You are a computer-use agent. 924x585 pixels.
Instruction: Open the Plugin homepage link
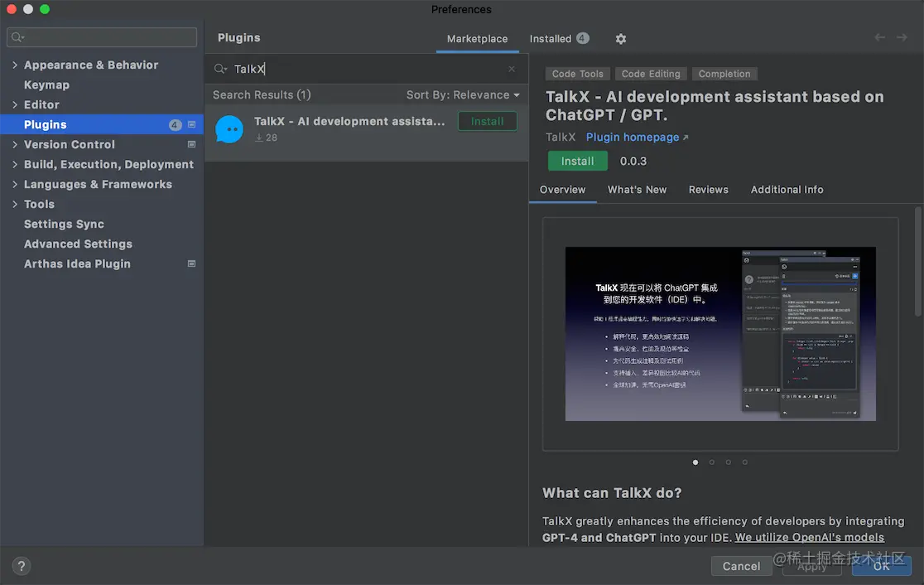(633, 137)
